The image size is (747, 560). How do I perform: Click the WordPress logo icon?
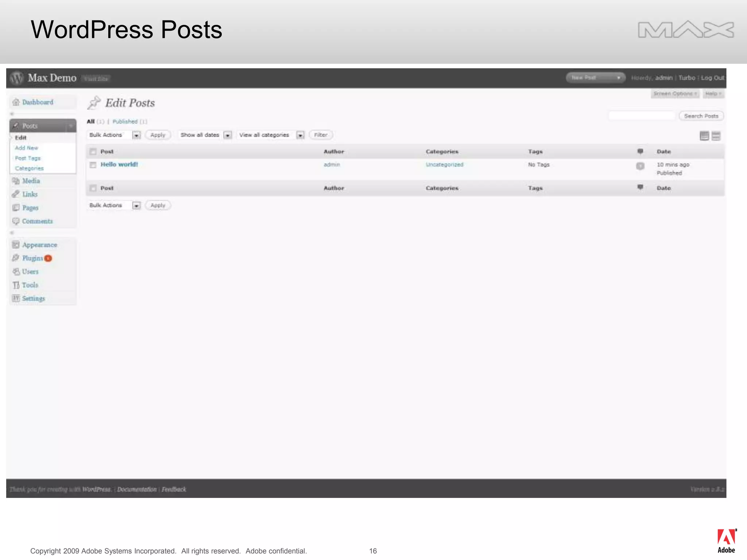point(16,78)
